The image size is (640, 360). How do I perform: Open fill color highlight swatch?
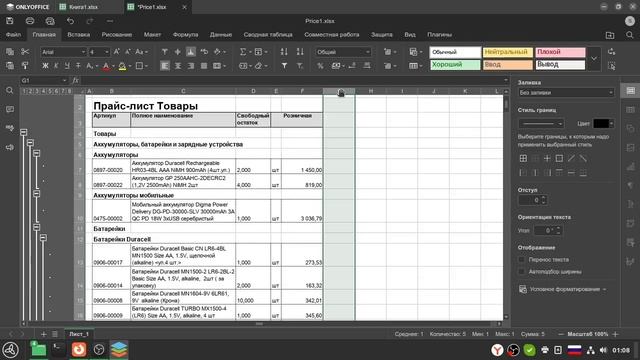pyautogui.click(x=122, y=66)
